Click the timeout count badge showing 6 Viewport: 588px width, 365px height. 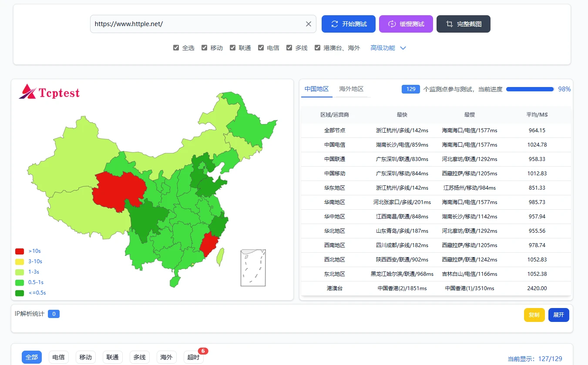click(x=203, y=351)
